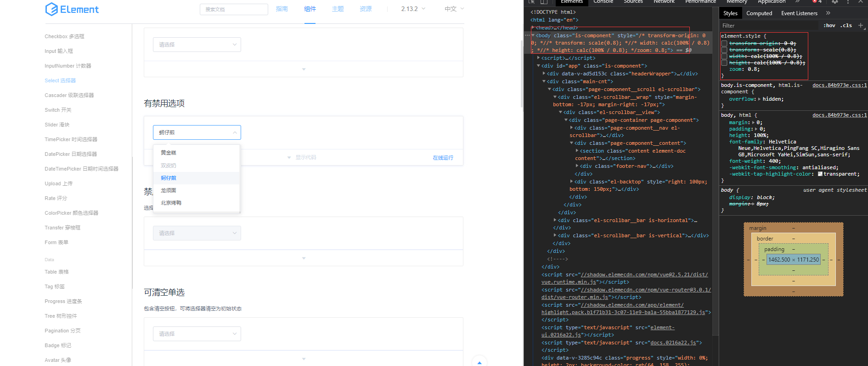Click 在线运行 link

[443, 158]
